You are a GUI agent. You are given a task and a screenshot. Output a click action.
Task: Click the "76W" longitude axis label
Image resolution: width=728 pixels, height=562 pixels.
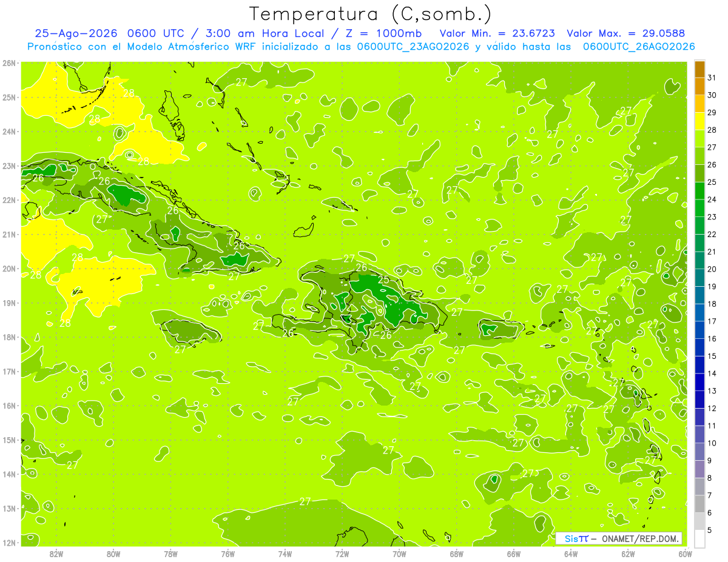[x=227, y=554]
